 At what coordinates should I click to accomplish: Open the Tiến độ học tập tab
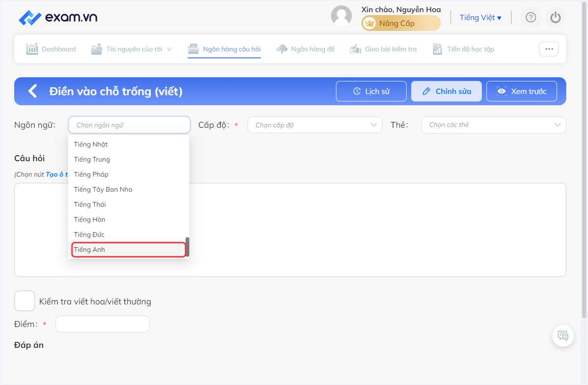click(463, 49)
